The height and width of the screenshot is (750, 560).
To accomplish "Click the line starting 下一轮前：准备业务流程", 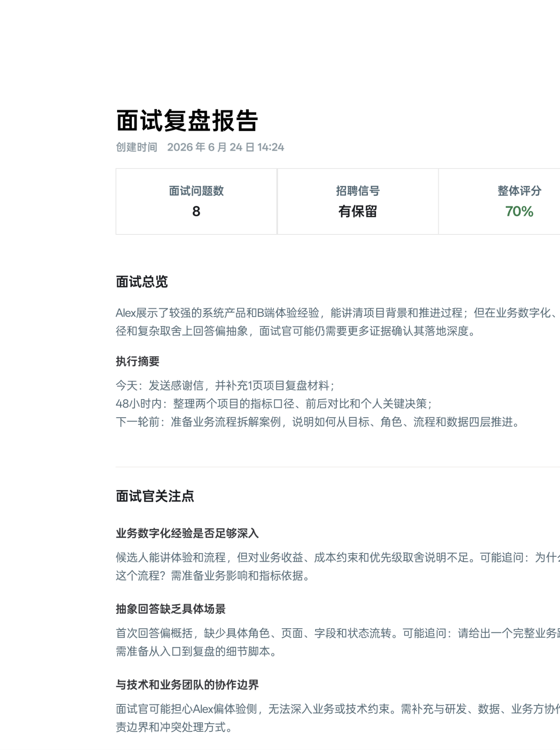I will pyautogui.click(x=318, y=422).
